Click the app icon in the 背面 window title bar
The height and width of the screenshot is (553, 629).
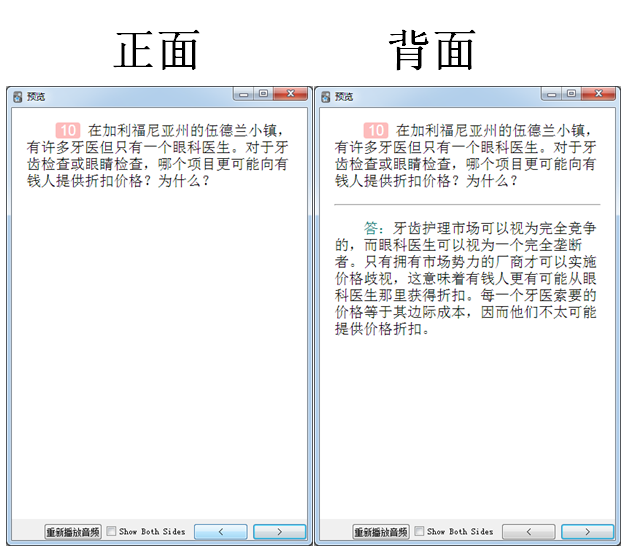point(326,97)
